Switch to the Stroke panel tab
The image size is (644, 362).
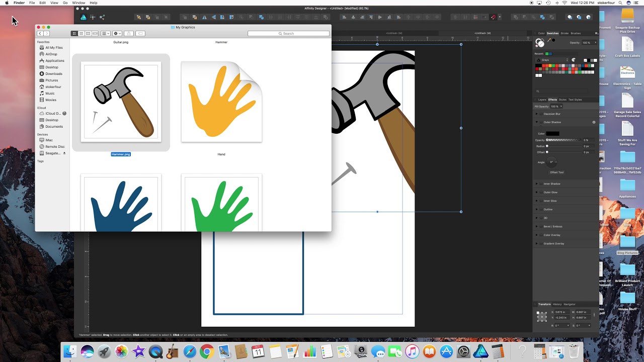[565, 33]
